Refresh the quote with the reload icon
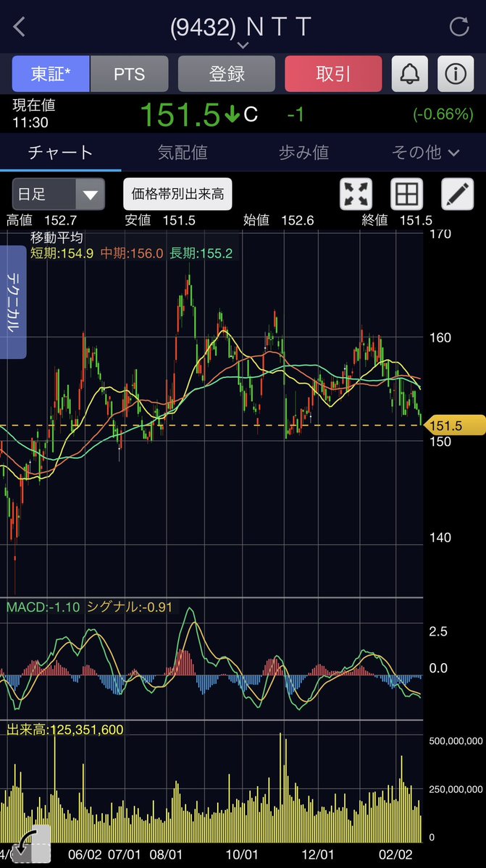486x868 pixels. (x=459, y=27)
